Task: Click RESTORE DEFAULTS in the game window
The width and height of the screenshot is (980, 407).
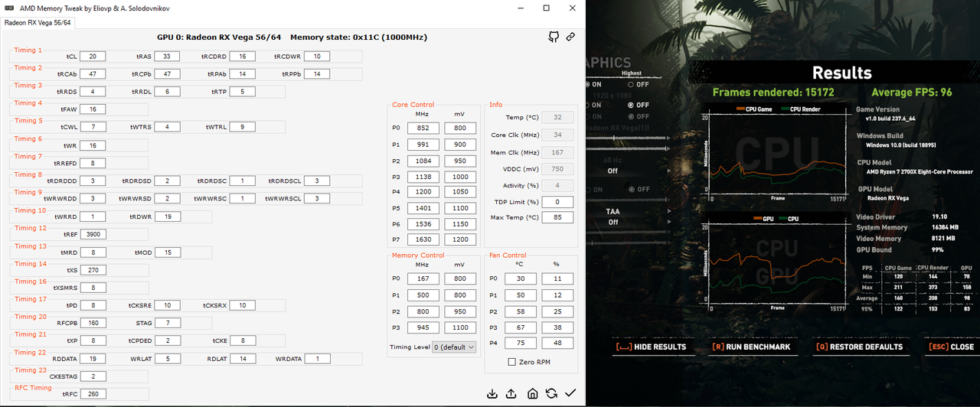Action: click(859, 347)
